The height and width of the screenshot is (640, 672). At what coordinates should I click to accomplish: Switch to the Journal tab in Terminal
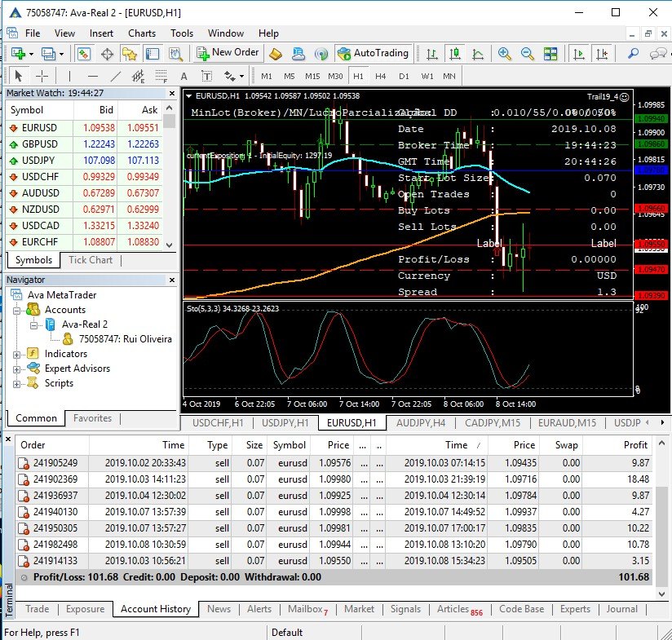click(622, 609)
